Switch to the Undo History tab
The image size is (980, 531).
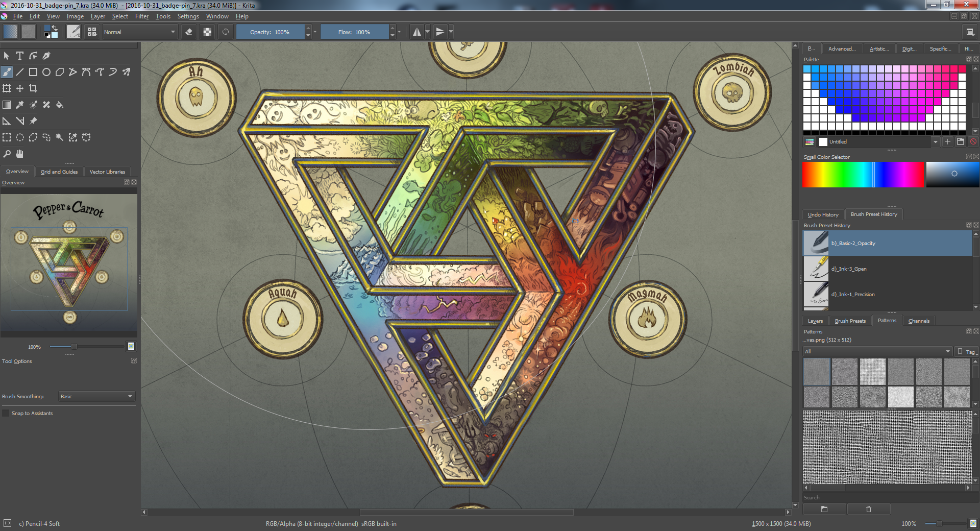tap(823, 214)
